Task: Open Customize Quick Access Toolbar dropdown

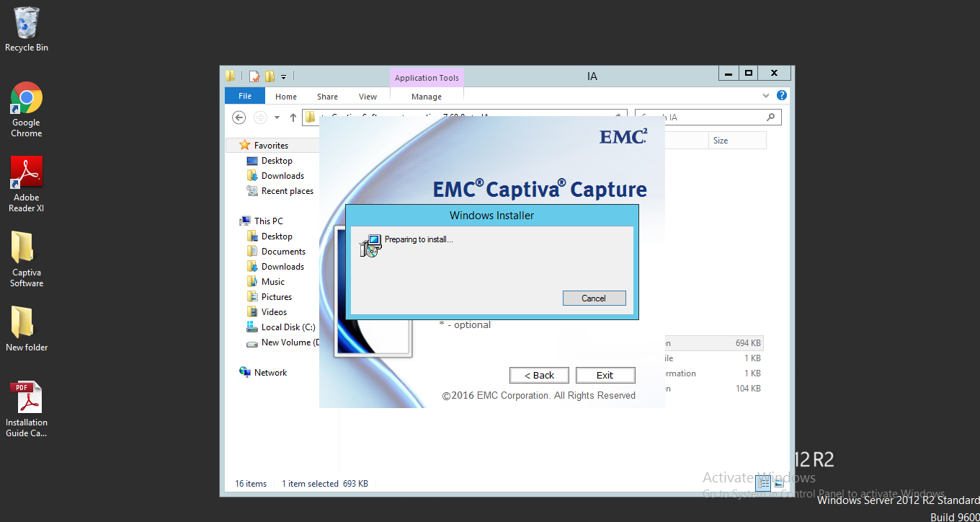Action: (284, 76)
